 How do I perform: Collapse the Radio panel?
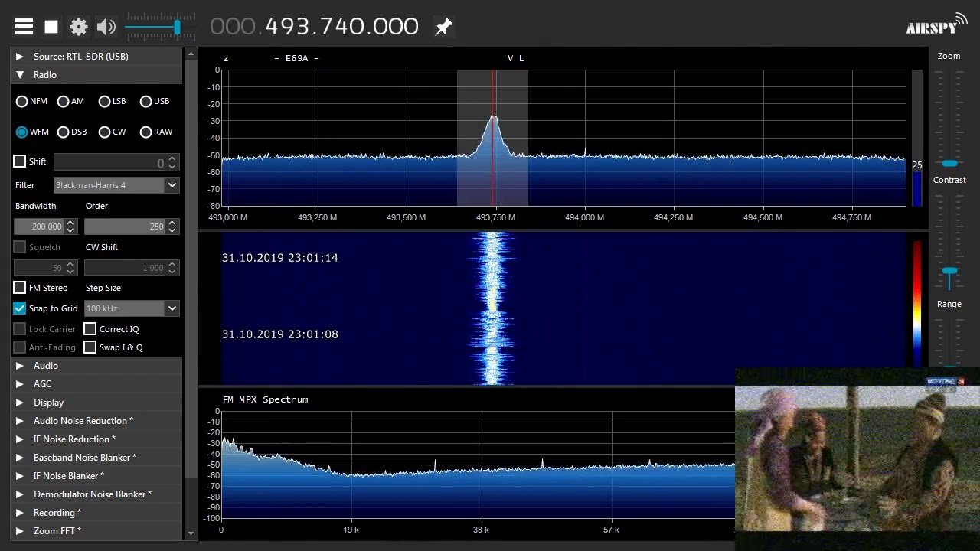[x=96, y=75]
